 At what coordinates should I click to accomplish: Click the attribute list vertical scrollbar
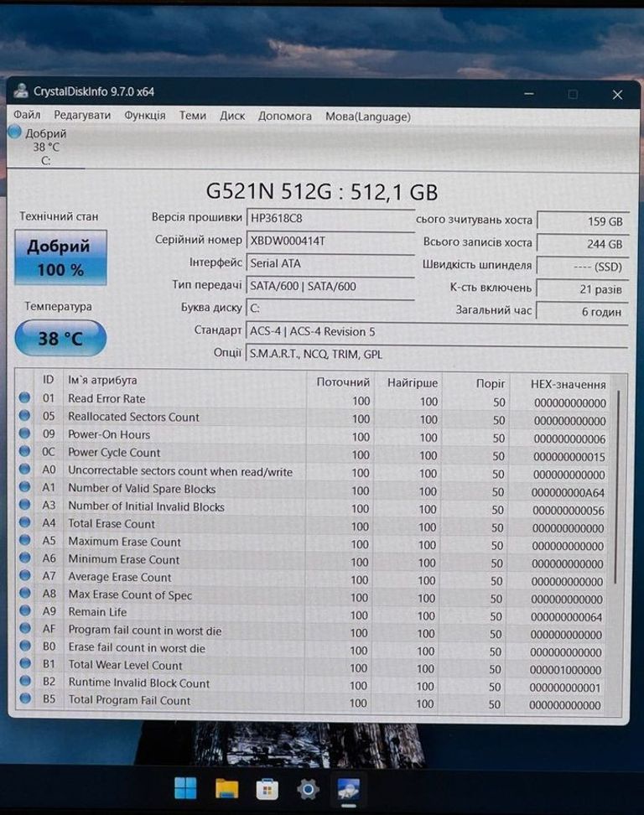coord(618,486)
